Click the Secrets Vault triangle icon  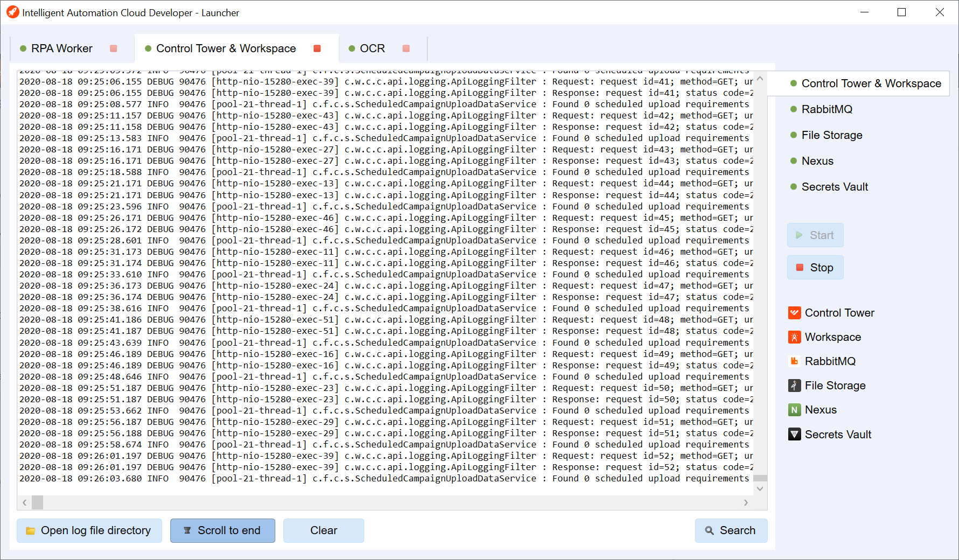[794, 435]
